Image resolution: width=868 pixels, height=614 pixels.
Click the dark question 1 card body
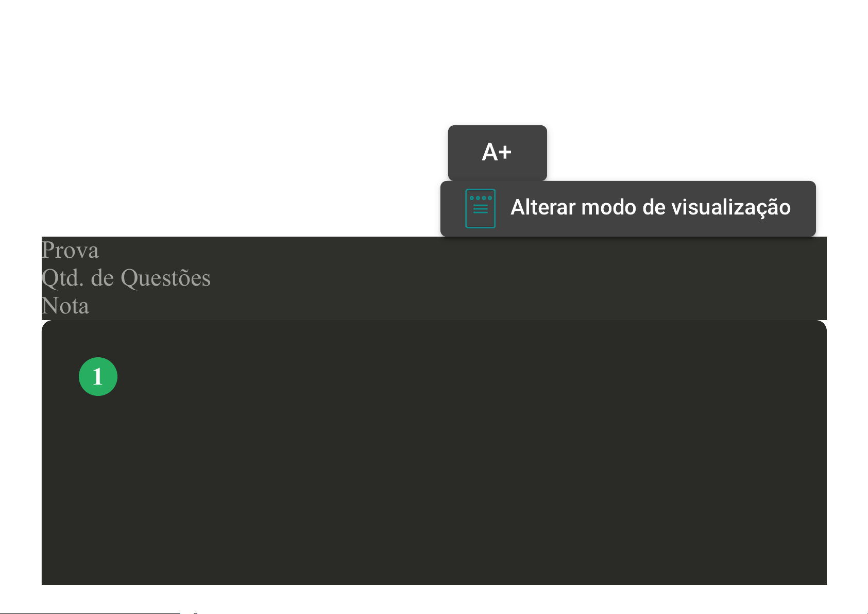click(434, 464)
